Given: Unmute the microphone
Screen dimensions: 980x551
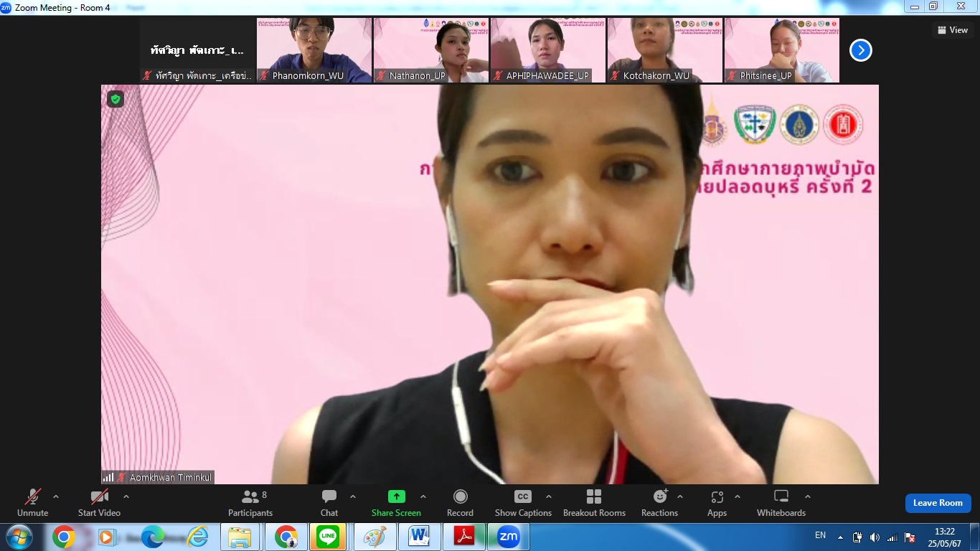Looking at the screenshot, I should click(x=33, y=502).
